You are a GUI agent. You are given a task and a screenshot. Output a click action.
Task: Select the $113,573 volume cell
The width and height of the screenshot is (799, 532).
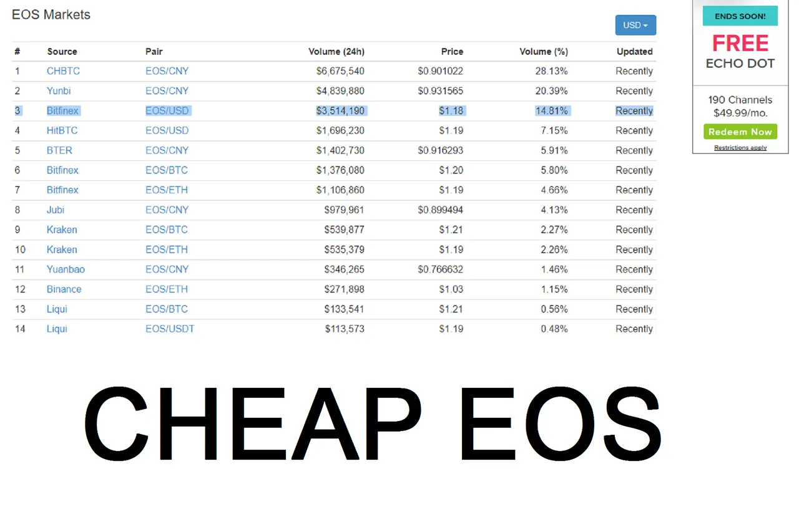coord(345,329)
